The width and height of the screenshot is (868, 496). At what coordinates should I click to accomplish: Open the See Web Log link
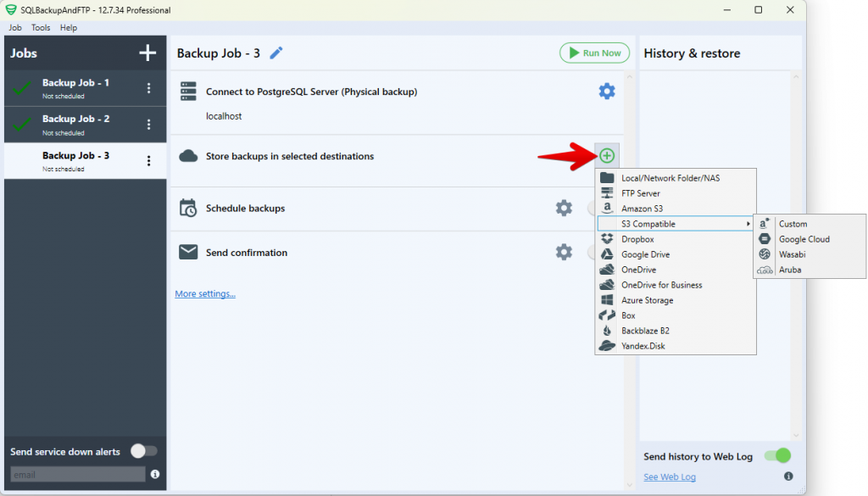[x=670, y=476]
